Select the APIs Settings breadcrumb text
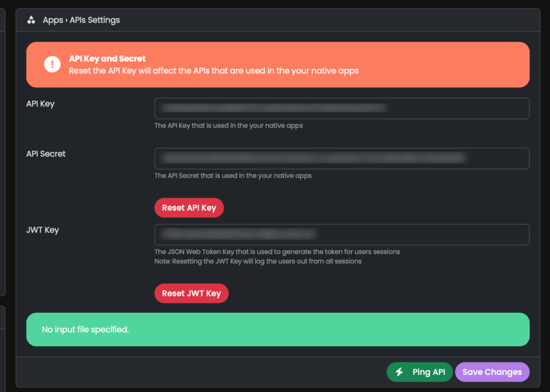Image resolution: width=550 pixels, height=392 pixels. [x=95, y=20]
